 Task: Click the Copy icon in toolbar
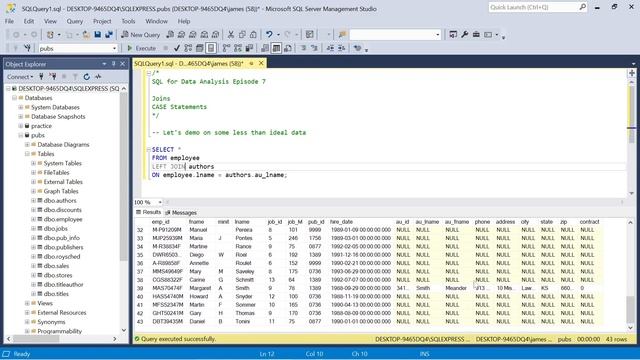[x=242, y=35]
